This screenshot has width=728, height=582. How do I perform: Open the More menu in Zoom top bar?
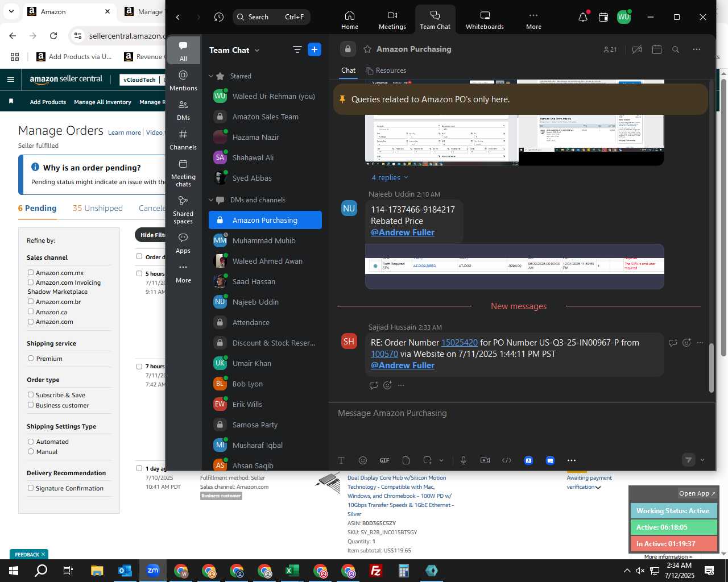click(x=533, y=20)
